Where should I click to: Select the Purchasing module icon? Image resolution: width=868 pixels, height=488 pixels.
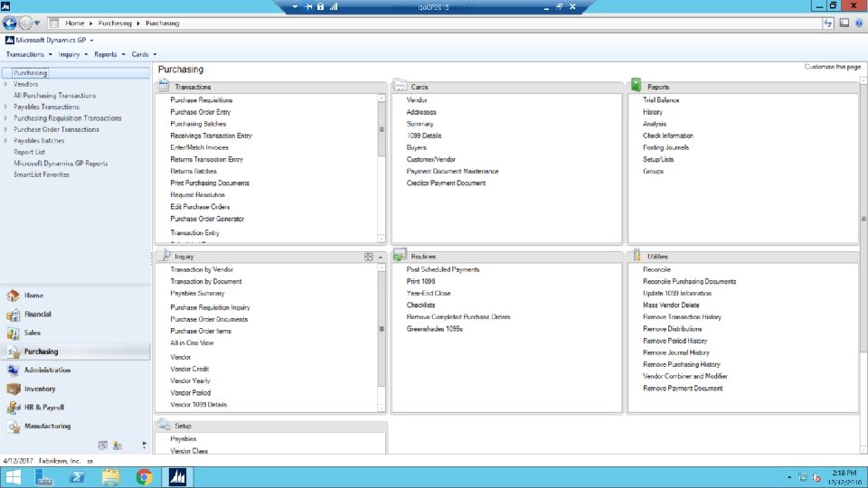coord(14,352)
